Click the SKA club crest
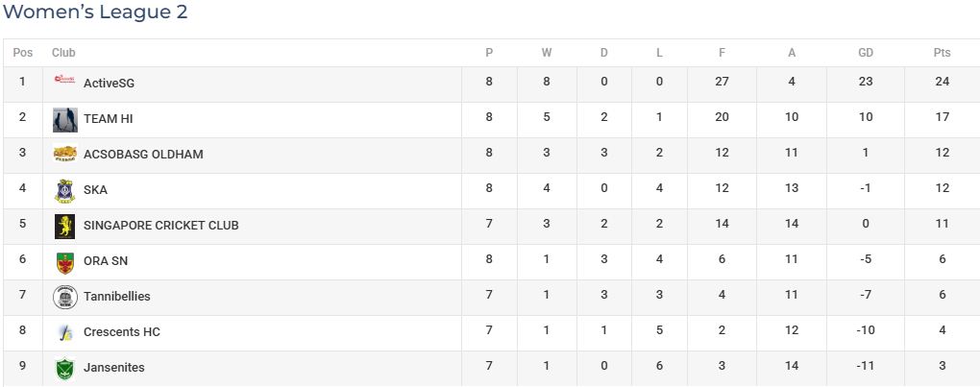Screen dimensions: 980x387 pos(65,191)
